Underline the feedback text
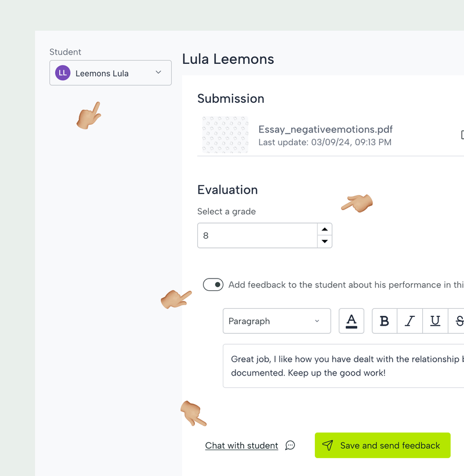 click(x=435, y=321)
